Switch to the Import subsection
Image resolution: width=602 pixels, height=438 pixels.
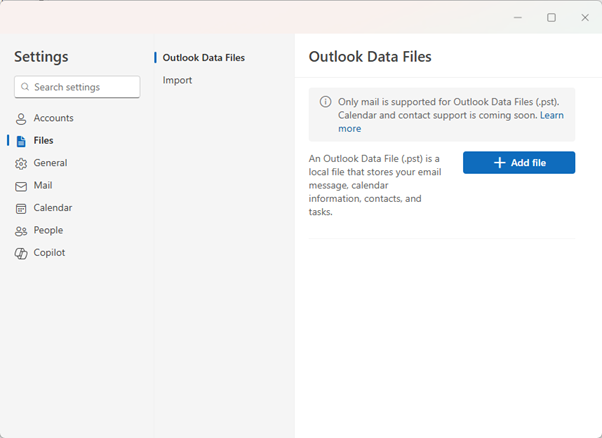(177, 80)
